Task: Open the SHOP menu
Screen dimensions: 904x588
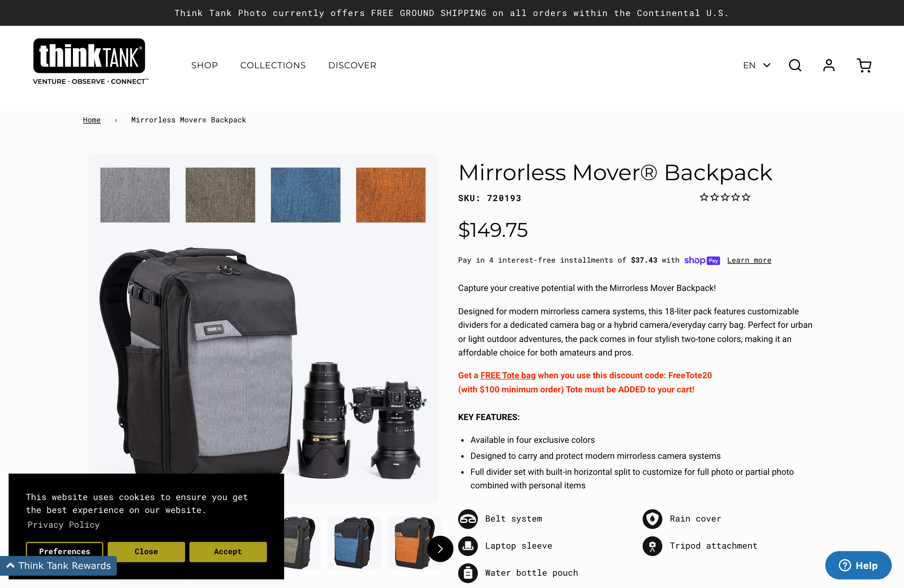Action: 204,65
